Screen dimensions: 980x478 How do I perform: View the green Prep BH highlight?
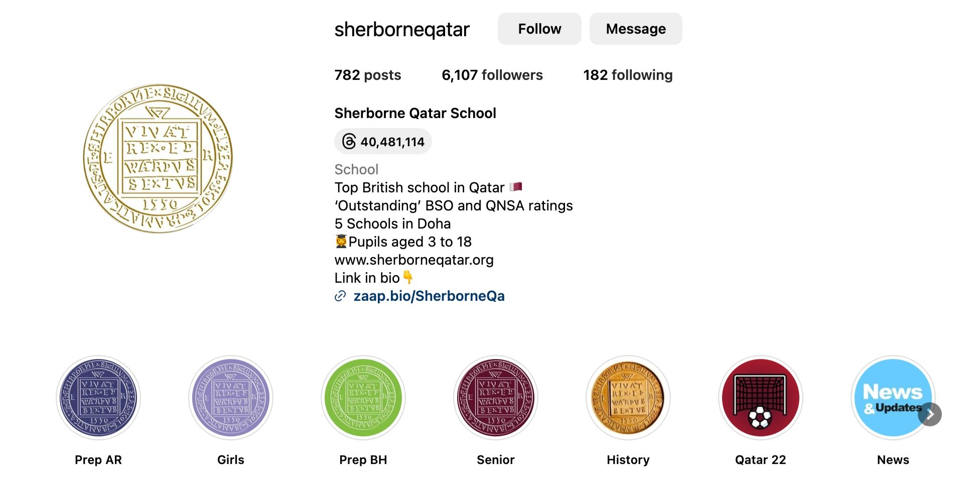point(363,398)
